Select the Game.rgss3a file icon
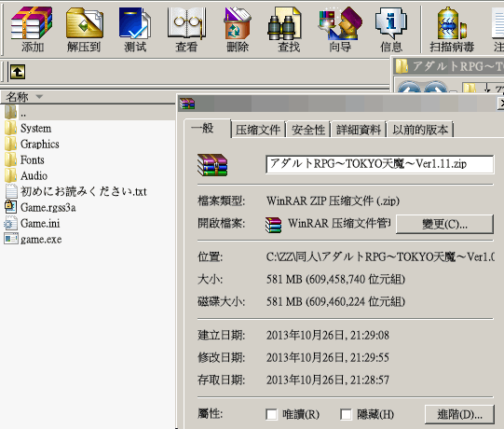 point(11,207)
